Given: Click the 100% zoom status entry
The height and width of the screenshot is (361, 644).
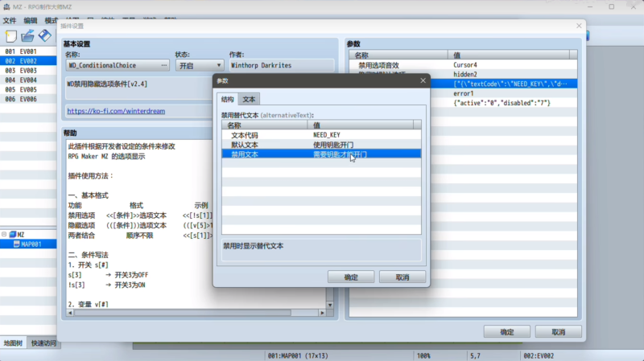Looking at the screenshot, I should tap(423, 355).
